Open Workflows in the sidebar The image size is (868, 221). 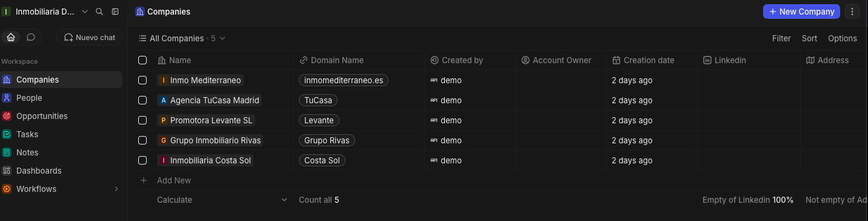61,189
